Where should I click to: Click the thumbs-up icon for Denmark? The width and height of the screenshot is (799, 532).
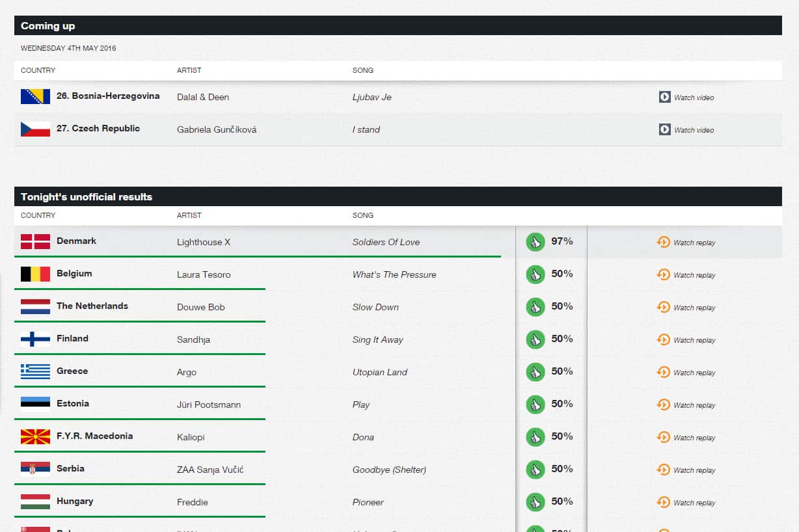click(x=535, y=242)
